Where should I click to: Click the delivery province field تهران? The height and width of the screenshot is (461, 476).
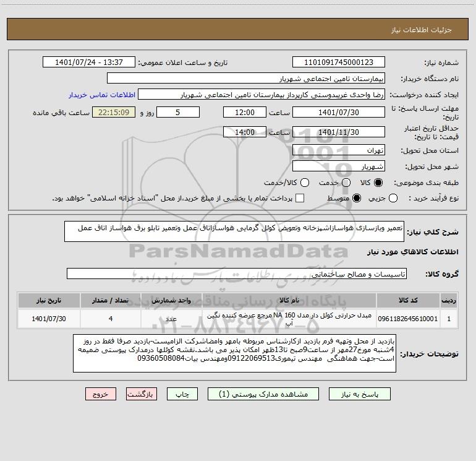pyautogui.click(x=339, y=150)
